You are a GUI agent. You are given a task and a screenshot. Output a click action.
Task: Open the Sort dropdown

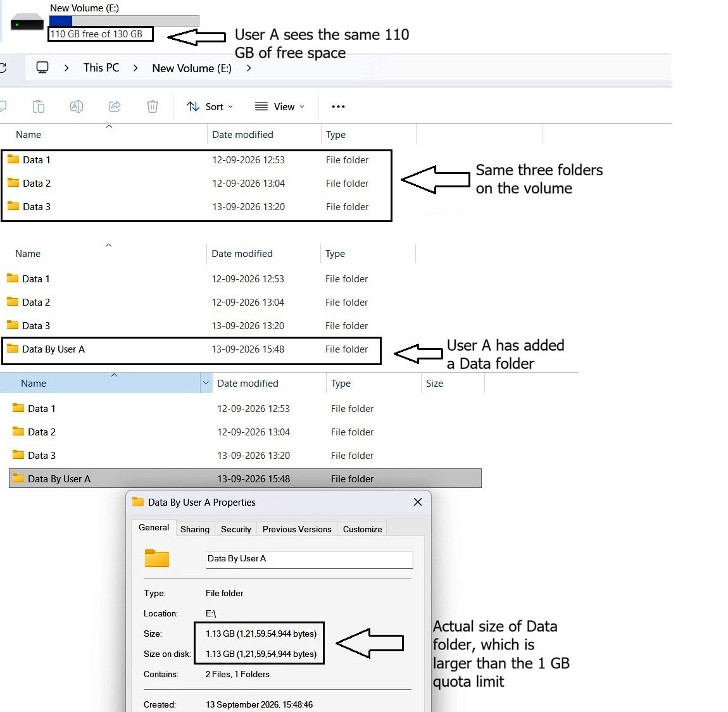click(210, 107)
